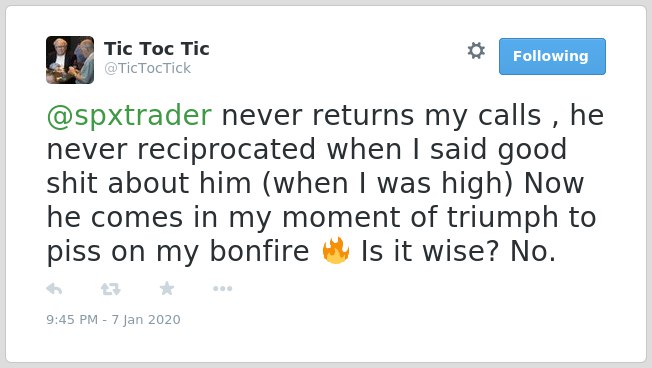Click the fire emoji in the tweet
Screen dimensions: 652x368
point(336,251)
